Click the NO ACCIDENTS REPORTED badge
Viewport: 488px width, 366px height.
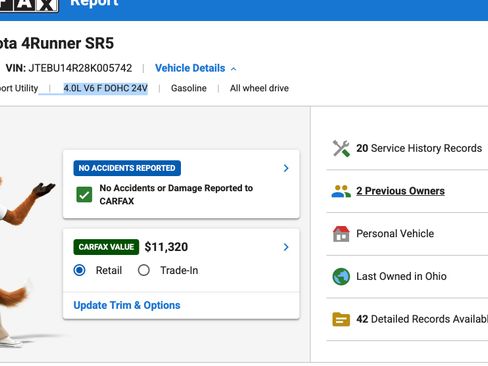[127, 168]
